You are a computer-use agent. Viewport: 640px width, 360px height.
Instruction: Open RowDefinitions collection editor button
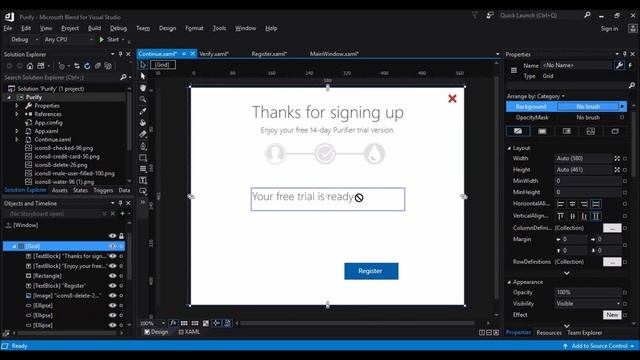click(x=612, y=262)
